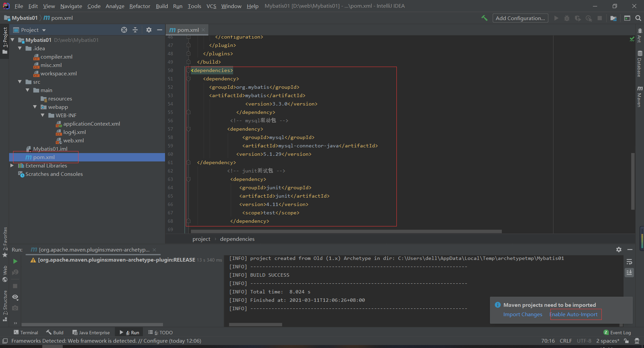Switch to the Terminal tool tab
The image size is (644, 348).
tap(26, 333)
